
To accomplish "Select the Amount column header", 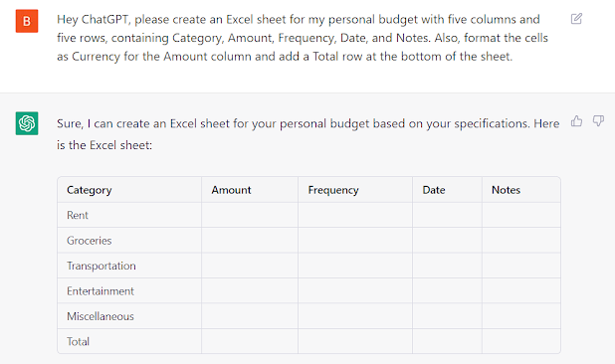I will pyautogui.click(x=231, y=190).
